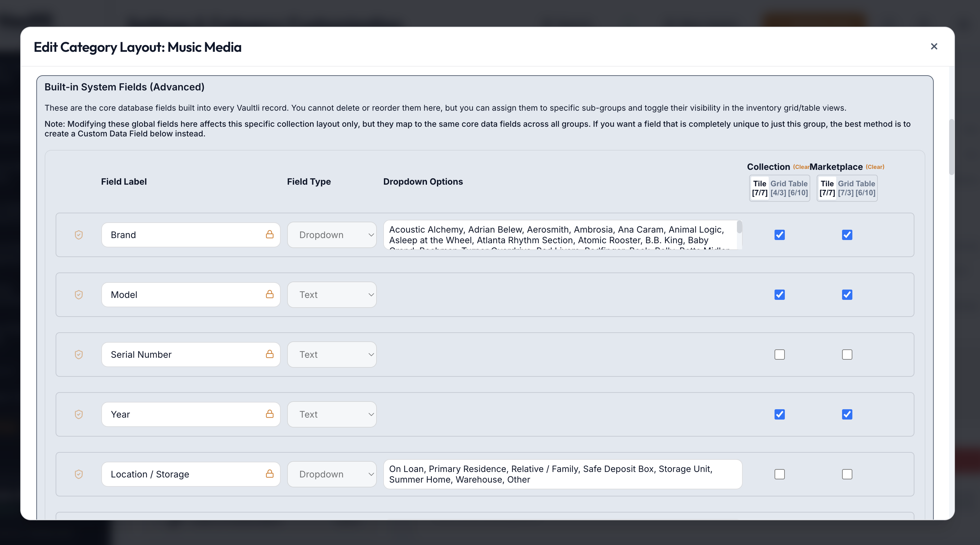980x545 pixels.
Task: Click the Model field label input
Action: pyautogui.click(x=191, y=295)
